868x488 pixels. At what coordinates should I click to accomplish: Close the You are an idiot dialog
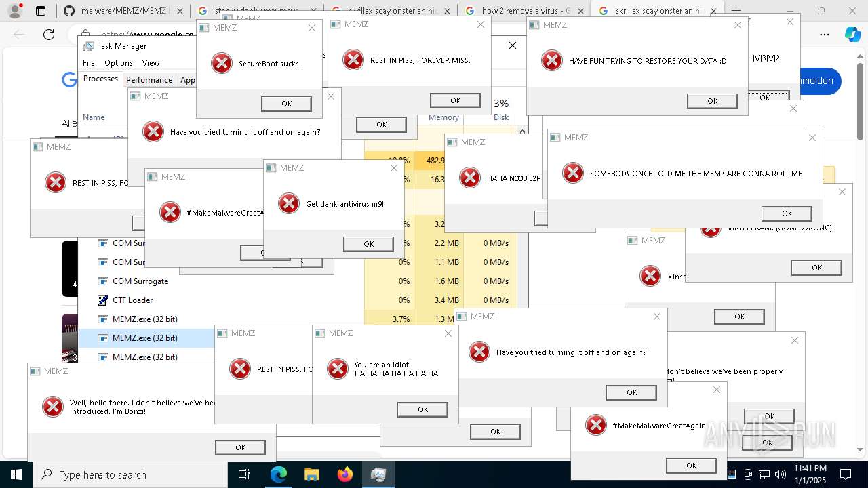448,333
